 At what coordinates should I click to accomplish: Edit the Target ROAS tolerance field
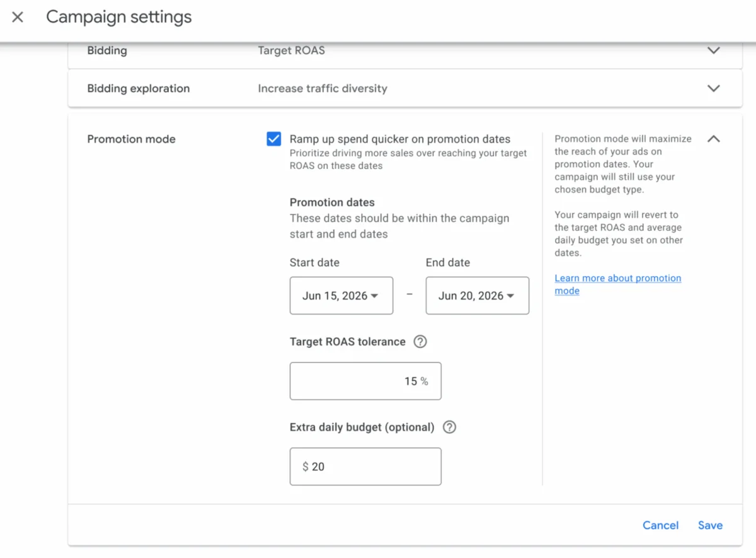coord(365,381)
